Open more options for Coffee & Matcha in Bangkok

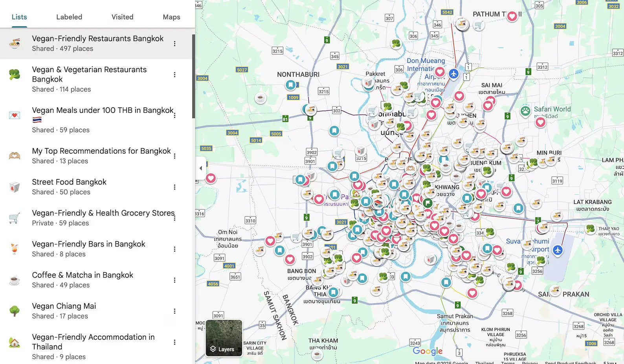coord(175,280)
